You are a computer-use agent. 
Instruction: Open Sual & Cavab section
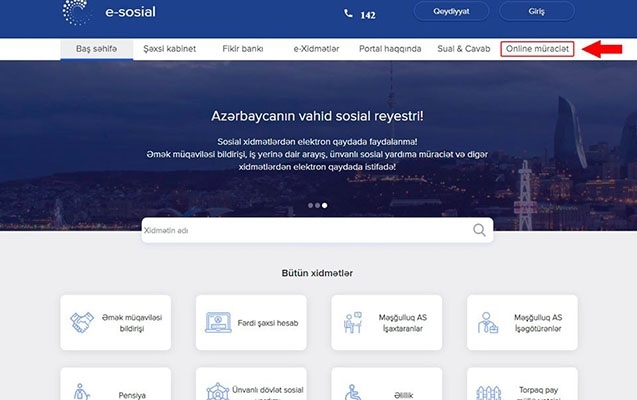click(x=464, y=49)
